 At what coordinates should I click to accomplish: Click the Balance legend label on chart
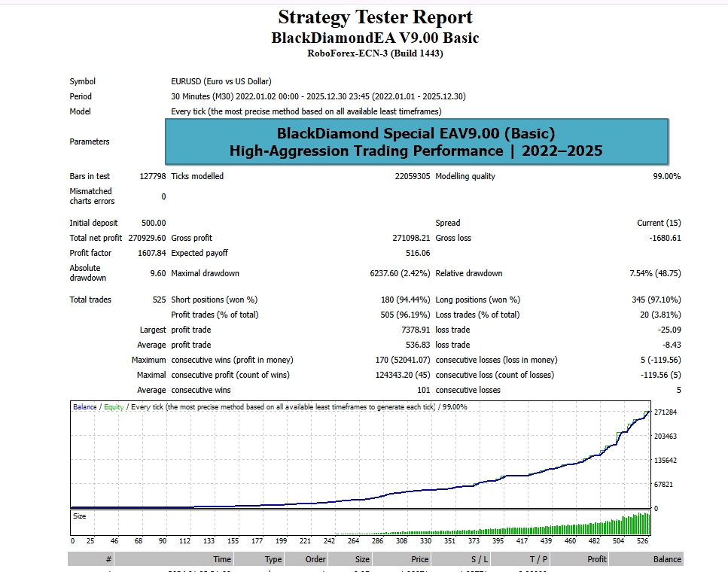(x=84, y=407)
